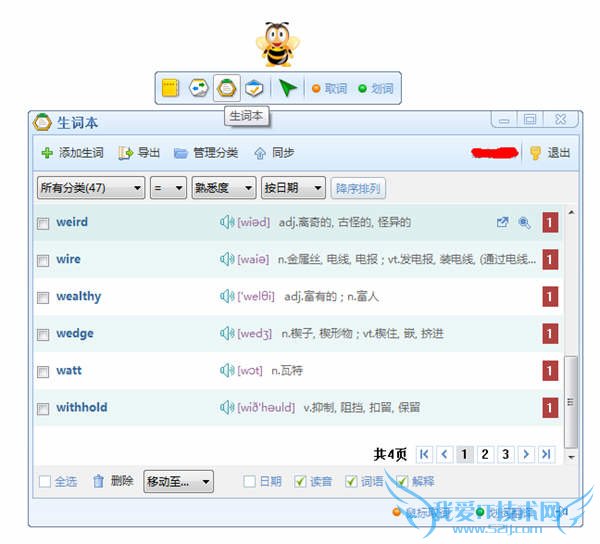This screenshot has width=600, height=544.
Task: Click the word withhold in the list
Action: [82, 407]
